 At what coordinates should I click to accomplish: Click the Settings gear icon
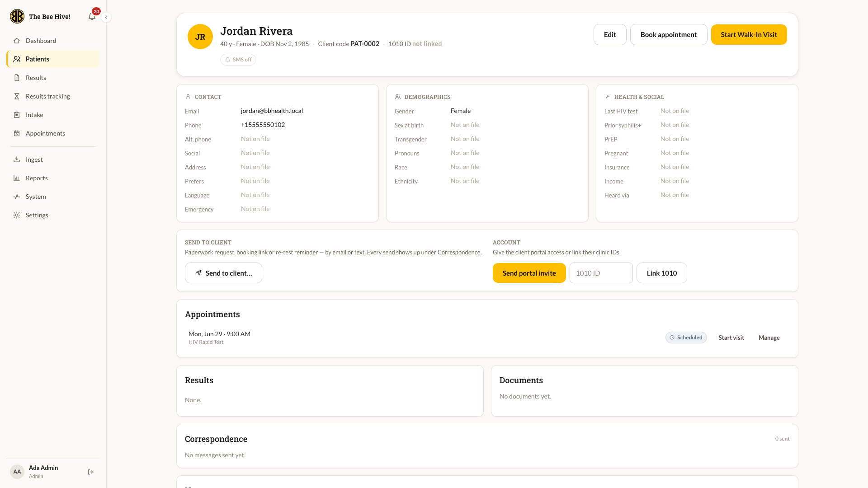click(17, 215)
